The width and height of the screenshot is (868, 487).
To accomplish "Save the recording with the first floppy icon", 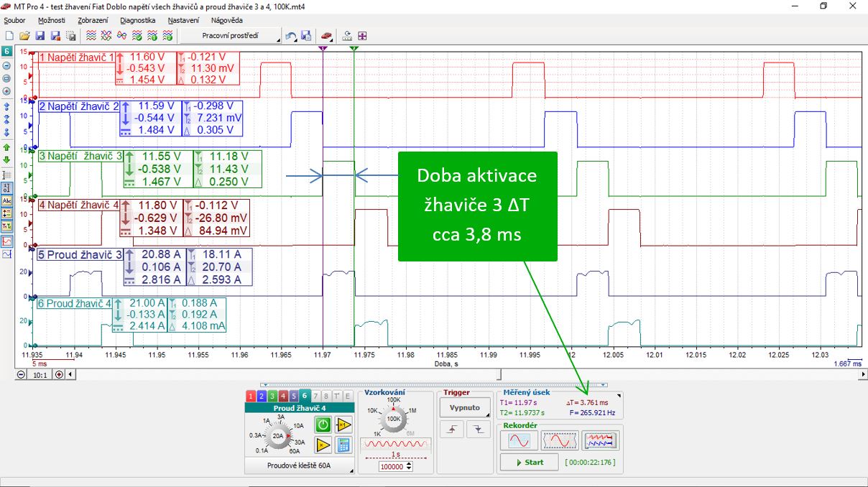I will coord(40,35).
